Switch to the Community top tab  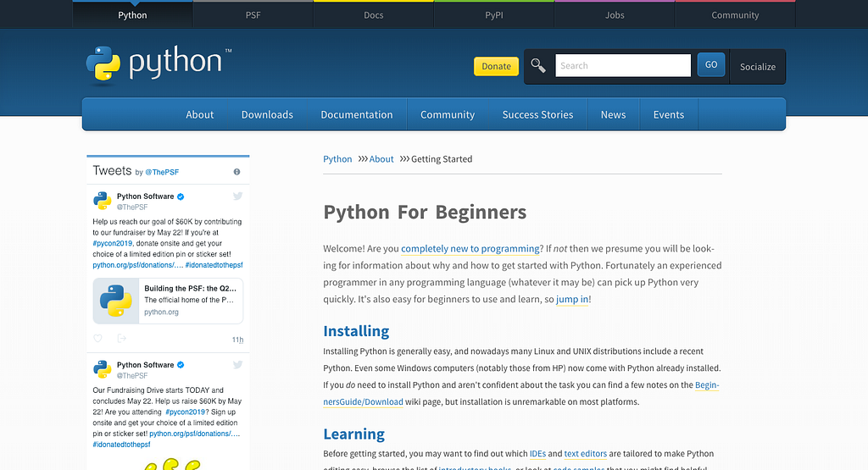point(735,15)
